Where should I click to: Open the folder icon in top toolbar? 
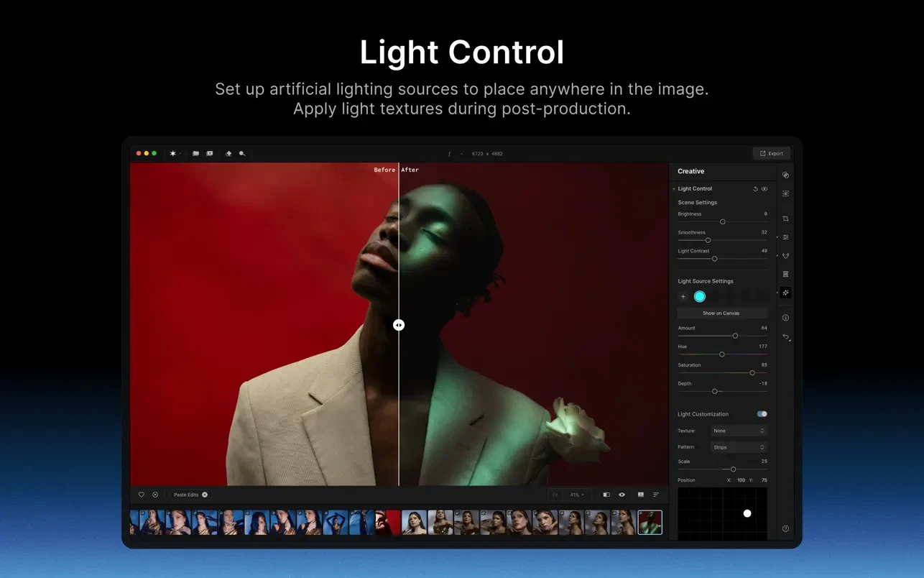click(195, 154)
